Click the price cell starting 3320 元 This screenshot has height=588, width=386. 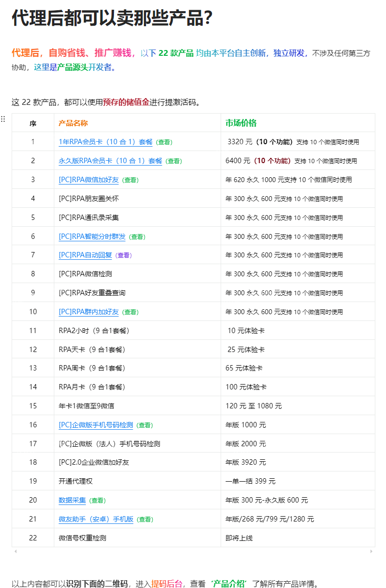pos(298,142)
